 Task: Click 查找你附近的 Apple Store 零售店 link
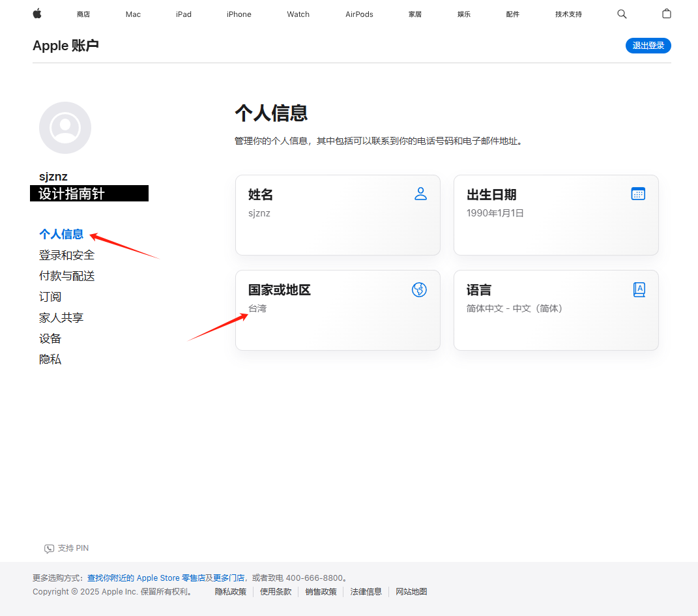[x=146, y=578]
